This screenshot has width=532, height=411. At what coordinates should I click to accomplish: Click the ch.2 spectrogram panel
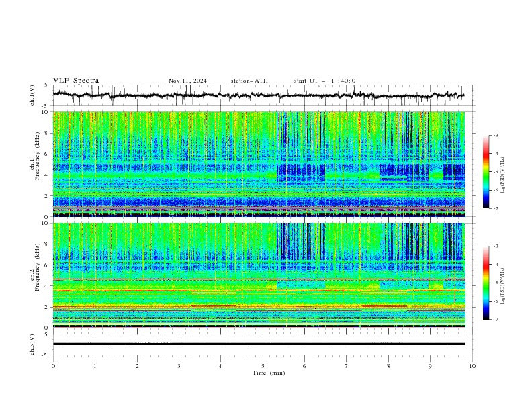point(259,275)
